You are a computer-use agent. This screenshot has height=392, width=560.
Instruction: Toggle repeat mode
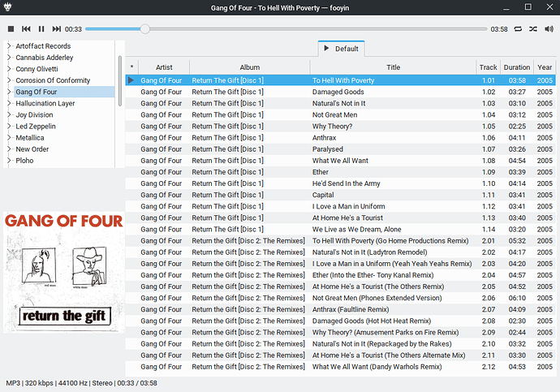[x=518, y=28]
